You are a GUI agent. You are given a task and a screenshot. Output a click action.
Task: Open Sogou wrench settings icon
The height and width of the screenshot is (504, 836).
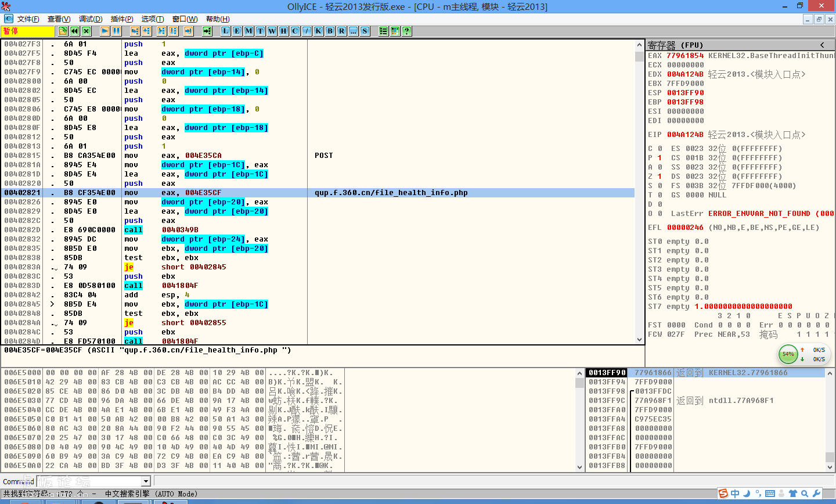tap(816, 494)
